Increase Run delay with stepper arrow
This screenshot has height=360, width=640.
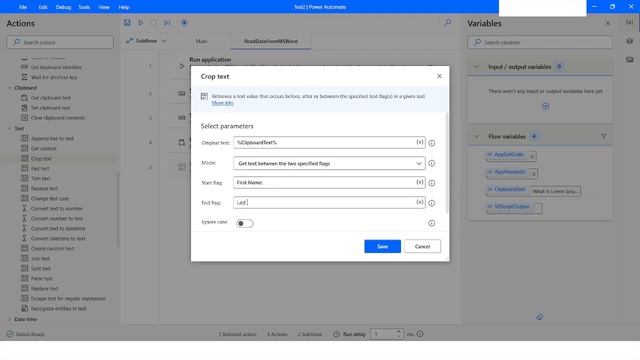point(399,331)
